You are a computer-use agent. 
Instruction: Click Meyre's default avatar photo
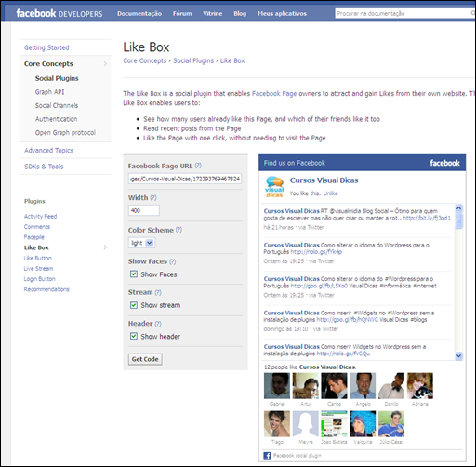pos(306,424)
